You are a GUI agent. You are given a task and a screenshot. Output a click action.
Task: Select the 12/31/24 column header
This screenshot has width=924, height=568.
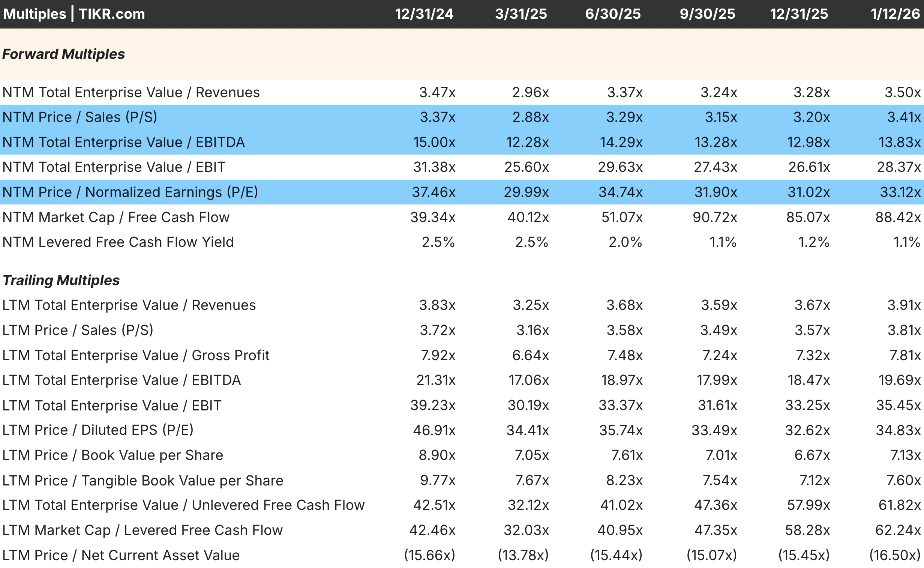click(424, 14)
